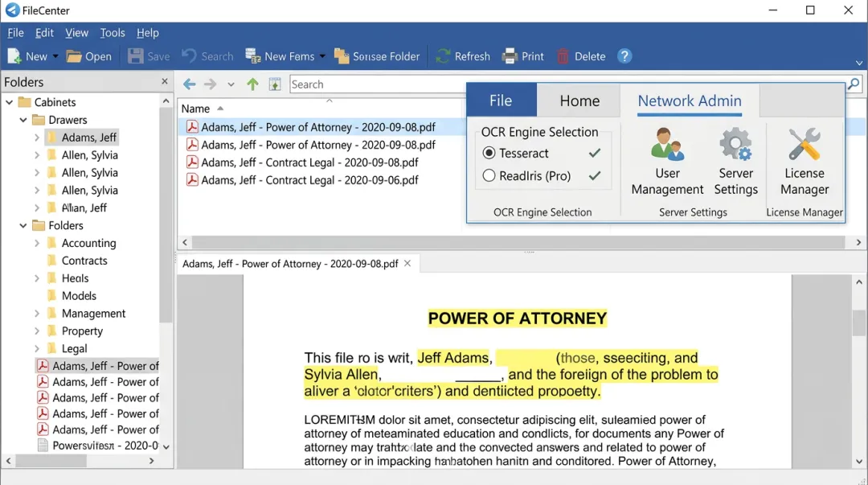This screenshot has width=868, height=485.
Task: Print the current document
Action: point(523,56)
